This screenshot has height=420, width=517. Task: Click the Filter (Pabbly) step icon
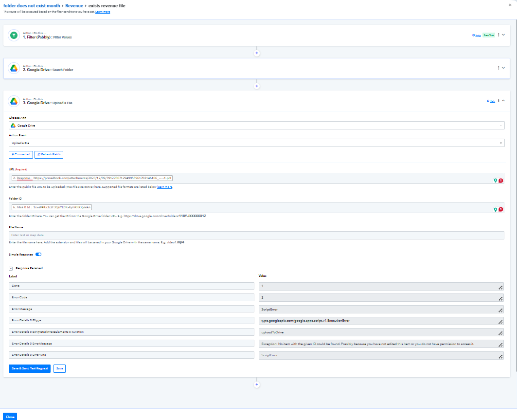14,35
